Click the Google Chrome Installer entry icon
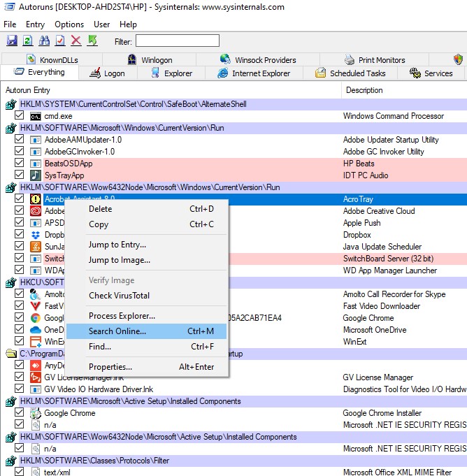Image resolution: width=467 pixels, height=476 pixels. [x=36, y=413]
